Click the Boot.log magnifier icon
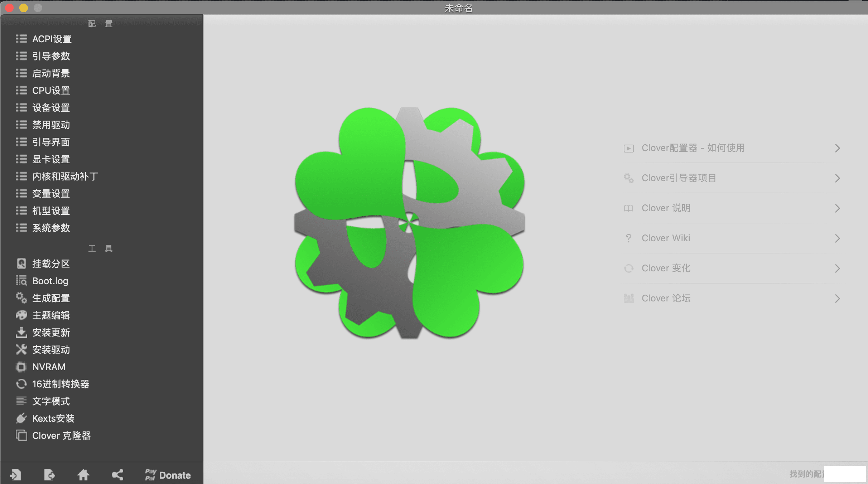Viewport: 868px width, 484px height. pyautogui.click(x=21, y=281)
